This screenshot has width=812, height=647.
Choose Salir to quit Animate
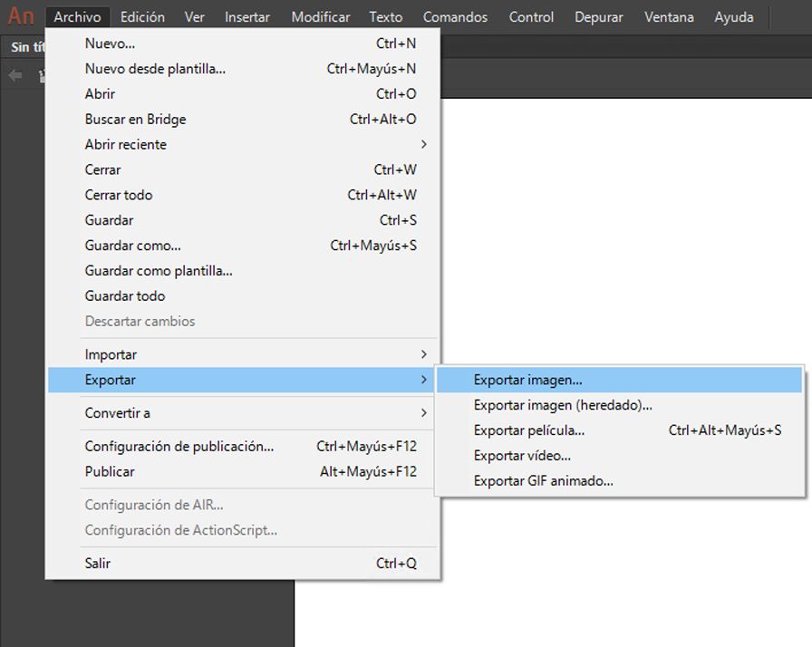(x=242, y=563)
